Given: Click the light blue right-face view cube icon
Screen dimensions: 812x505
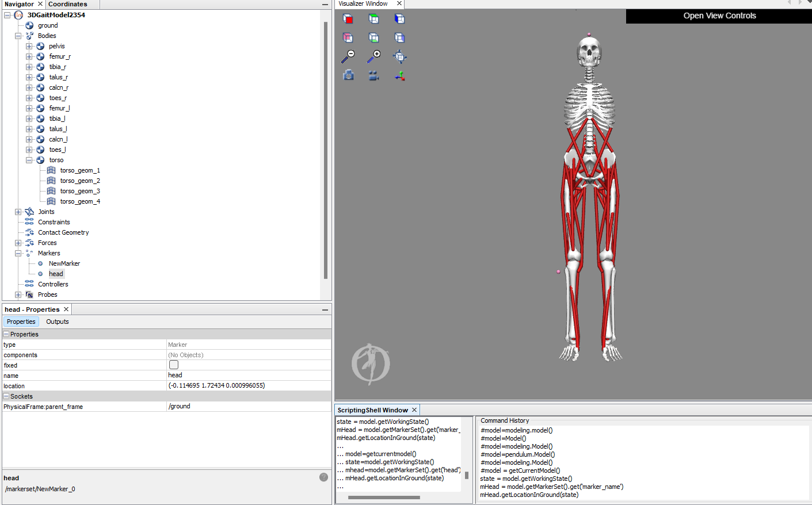Looking at the screenshot, I should 399,37.
